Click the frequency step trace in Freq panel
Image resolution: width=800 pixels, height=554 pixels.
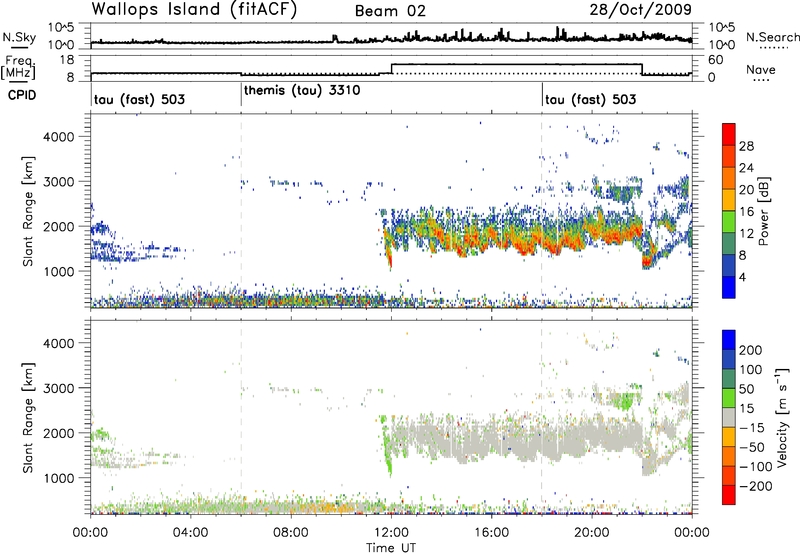[x=391, y=70]
